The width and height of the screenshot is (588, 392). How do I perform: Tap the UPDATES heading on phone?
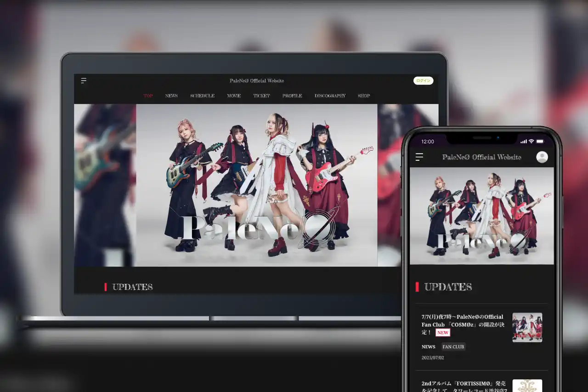(x=448, y=287)
